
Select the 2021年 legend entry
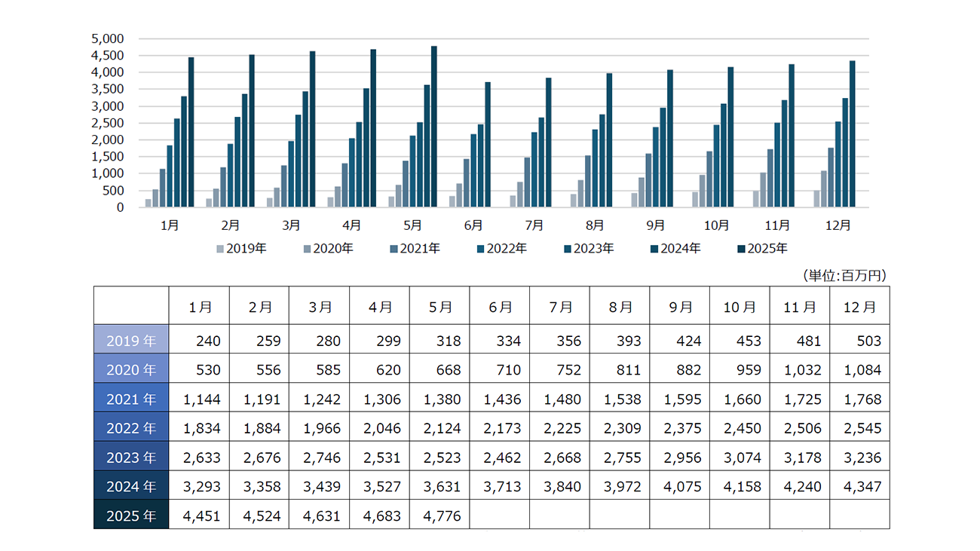415,248
